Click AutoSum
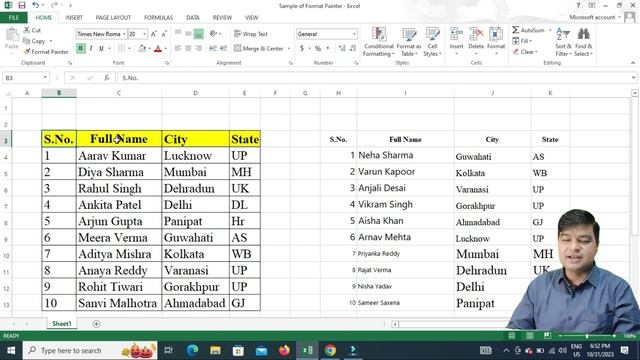The height and width of the screenshot is (360, 640). [x=529, y=30]
